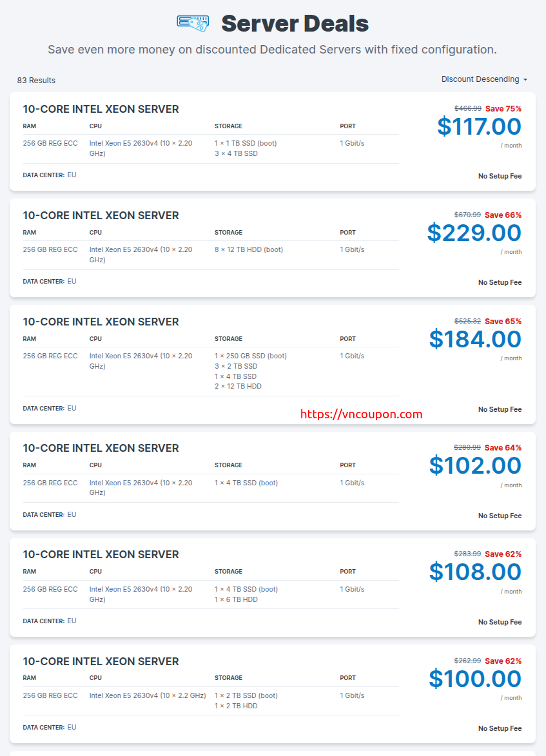Screen dimensions: 546x756
Task: Click the vncoupon.com URL watermark
Action: pyautogui.click(x=362, y=414)
